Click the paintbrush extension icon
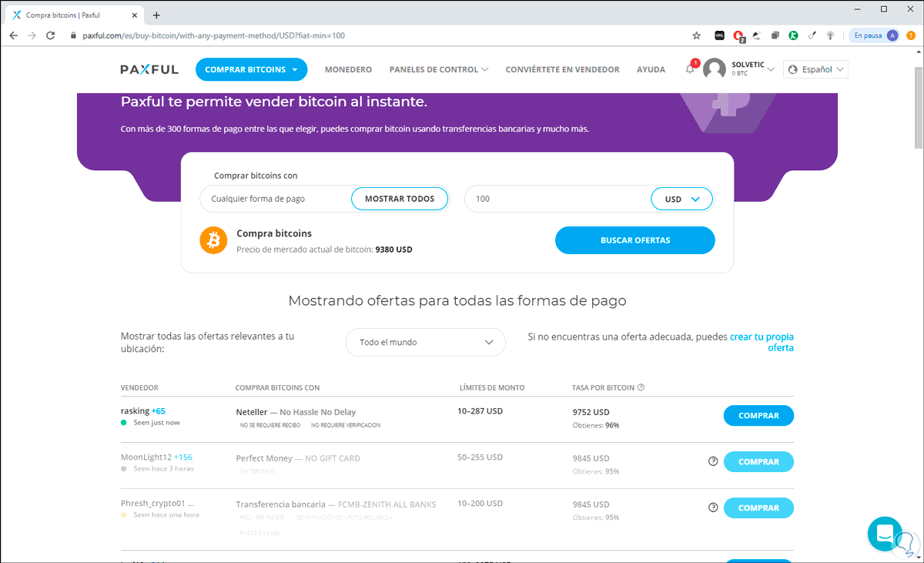Viewport: 924px width, 563px height. click(x=812, y=35)
